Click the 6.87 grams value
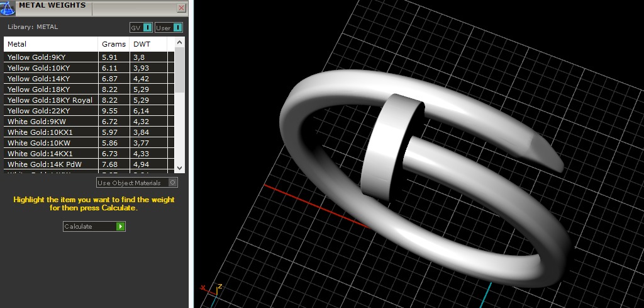 [109, 79]
